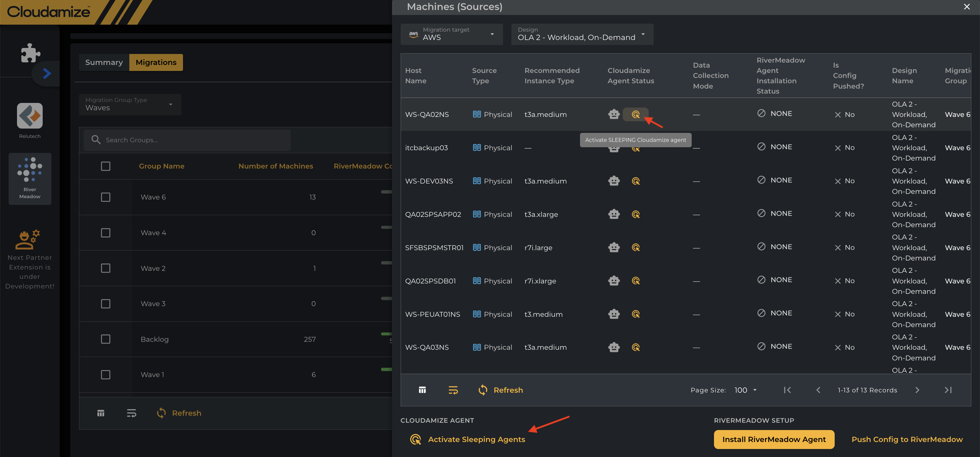
Task: Refresh the migration groups table
Action: coord(179,413)
